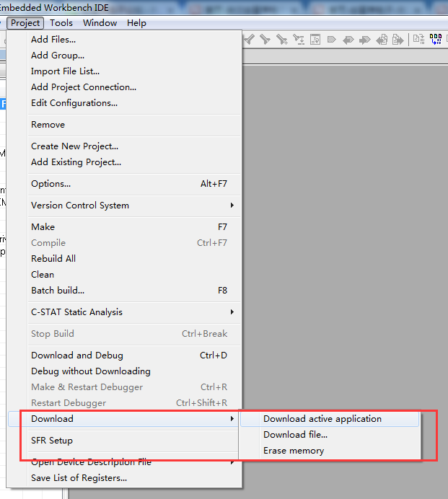Click the colored Make build toolbar icon
This screenshot has height=499, width=448.
(436, 39)
